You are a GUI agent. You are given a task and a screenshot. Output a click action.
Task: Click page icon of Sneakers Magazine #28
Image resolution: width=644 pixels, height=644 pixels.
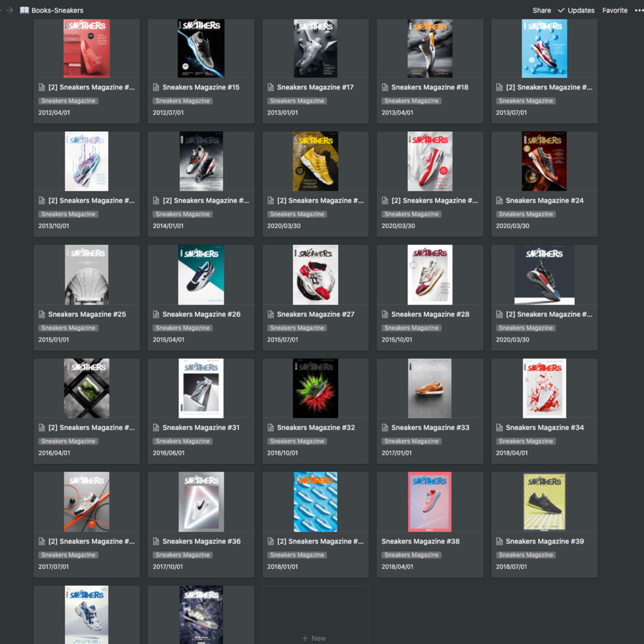tap(385, 315)
